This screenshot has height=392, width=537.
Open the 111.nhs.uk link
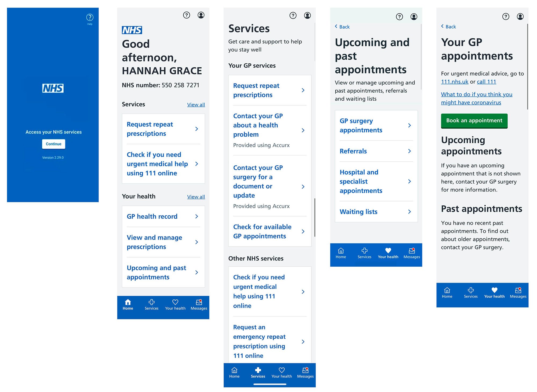tap(455, 82)
